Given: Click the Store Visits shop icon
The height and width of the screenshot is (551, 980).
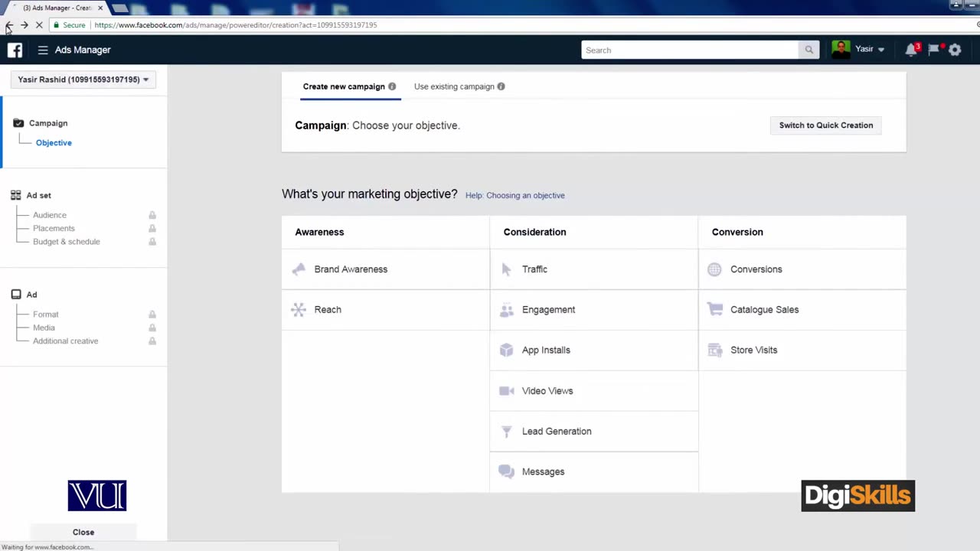Looking at the screenshot, I should (x=714, y=350).
